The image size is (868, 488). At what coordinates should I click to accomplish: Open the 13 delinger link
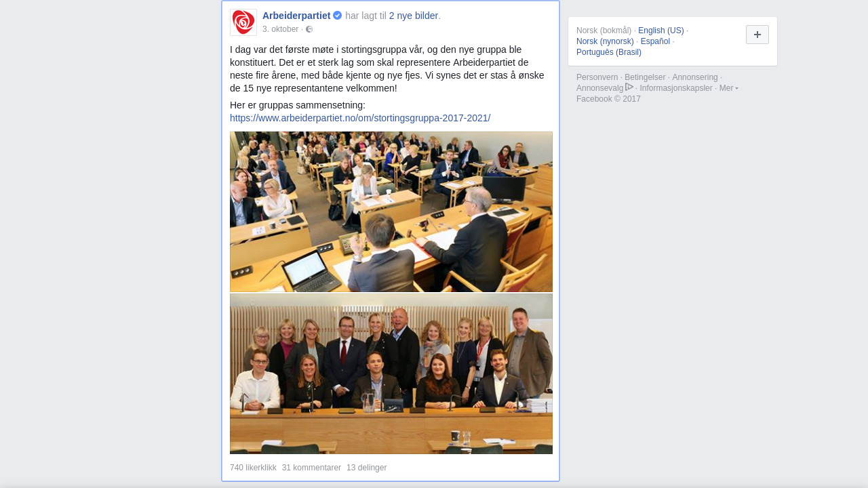click(367, 468)
